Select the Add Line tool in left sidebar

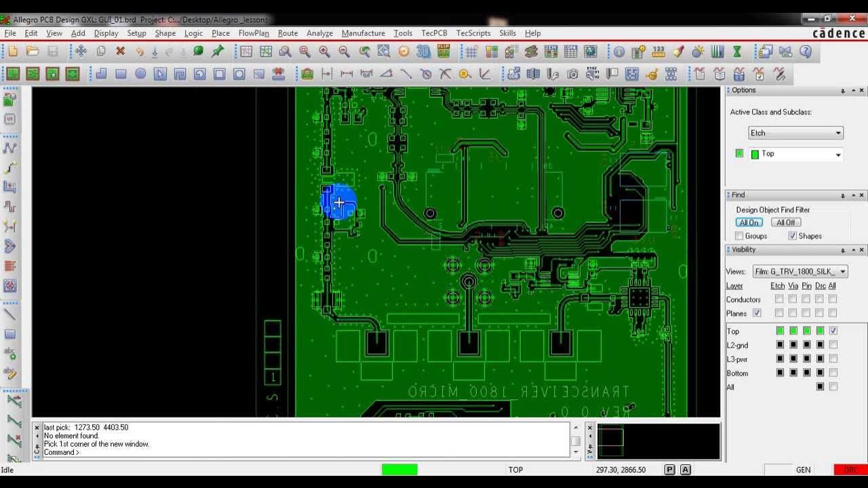(10, 314)
